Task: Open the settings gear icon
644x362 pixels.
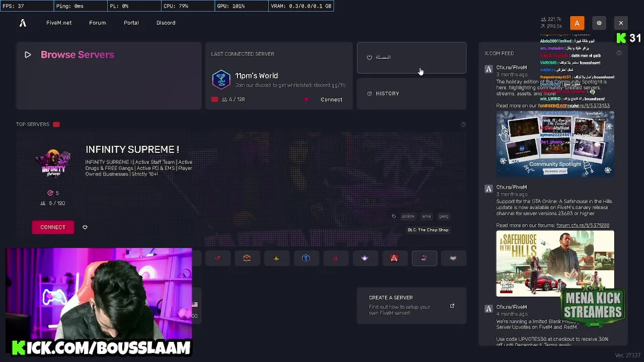Action: [x=599, y=23]
